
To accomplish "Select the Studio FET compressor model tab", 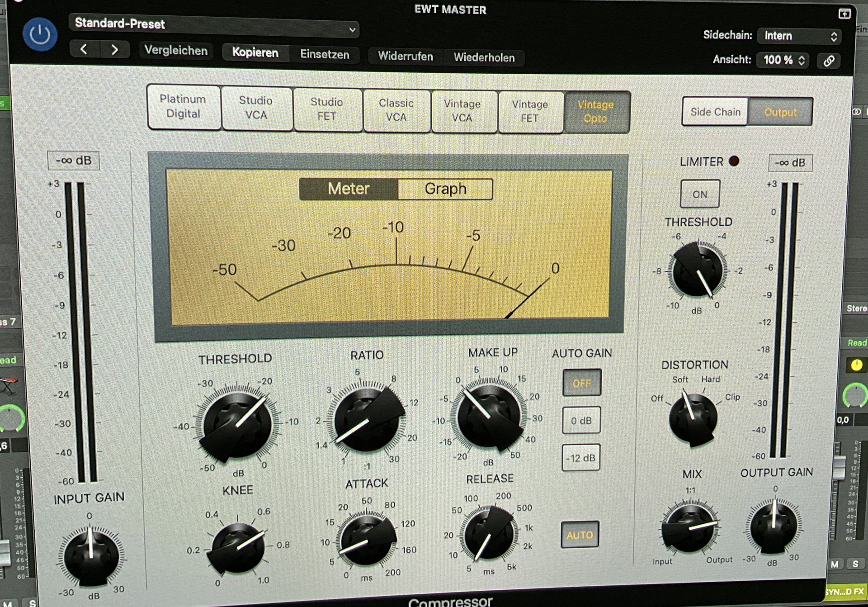I will coord(327,109).
